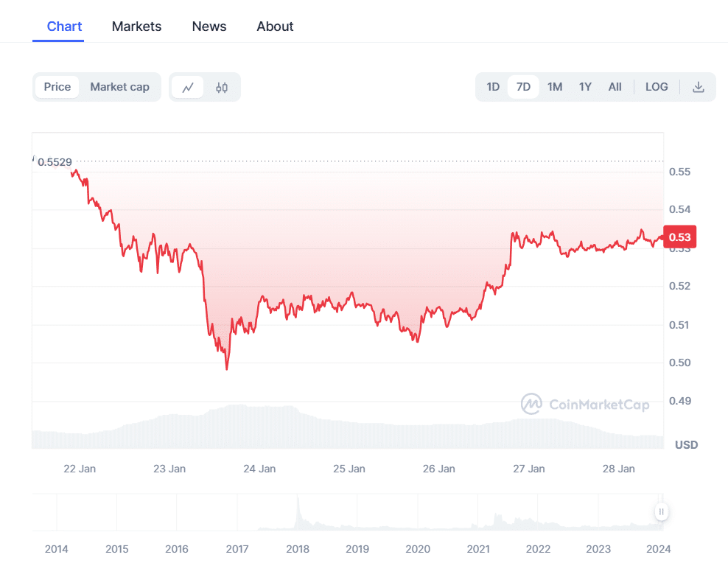The height and width of the screenshot is (563, 728).
Task: Click the download chart icon
Action: pos(699,87)
